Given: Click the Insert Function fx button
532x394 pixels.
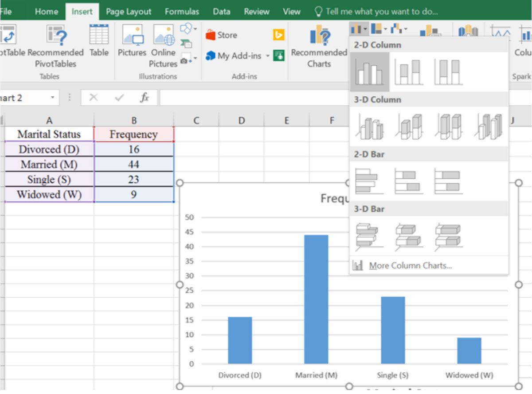Looking at the screenshot, I should (145, 98).
